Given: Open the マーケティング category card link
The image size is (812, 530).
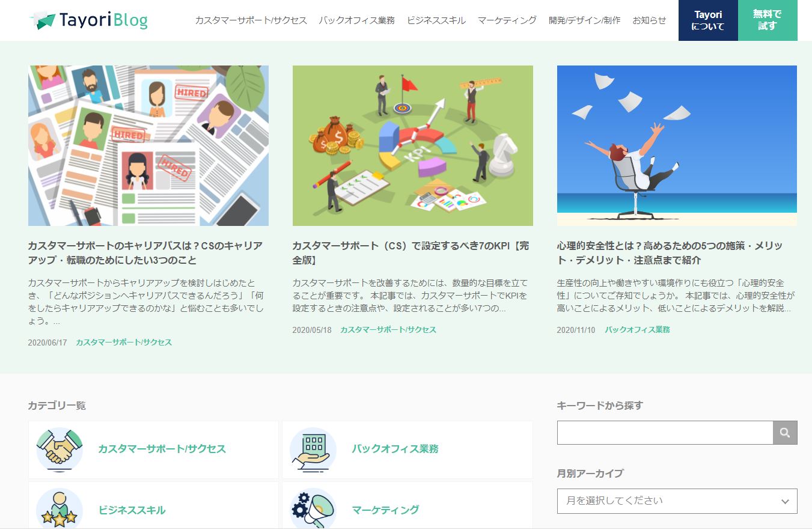Looking at the screenshot, I should coord(386,510).
